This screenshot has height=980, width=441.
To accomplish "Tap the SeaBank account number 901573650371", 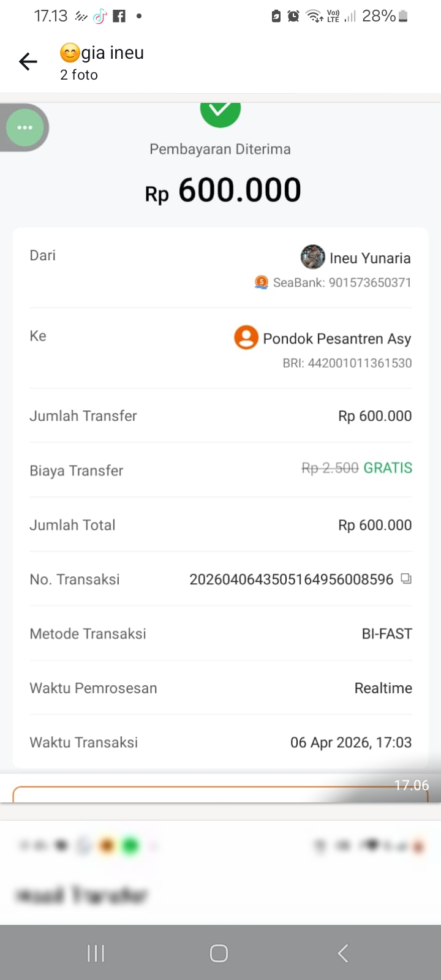I will [370, 282].
